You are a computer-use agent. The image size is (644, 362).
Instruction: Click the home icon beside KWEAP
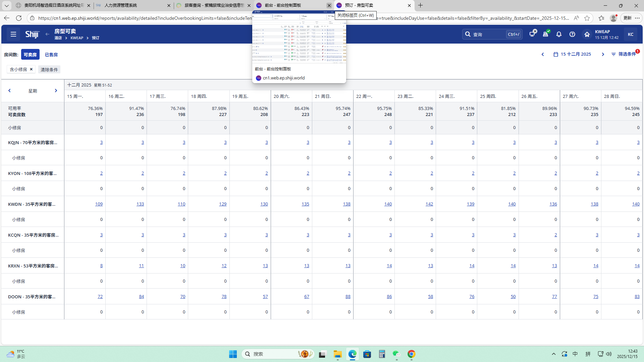587,34
